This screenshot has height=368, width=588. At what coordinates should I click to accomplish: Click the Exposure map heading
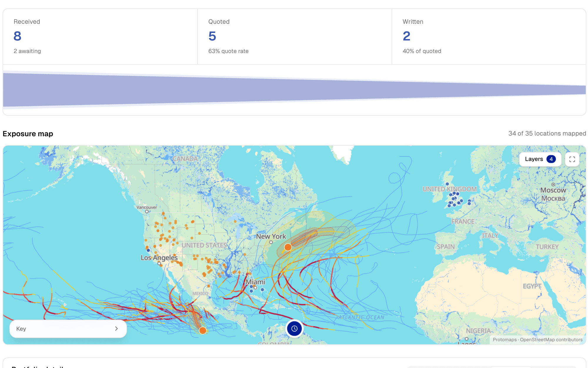pos(28,134)
